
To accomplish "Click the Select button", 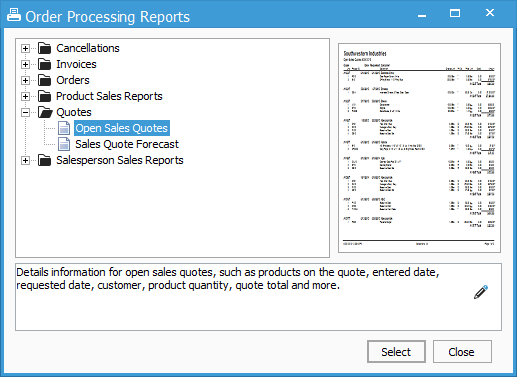I will pos(396,352).
